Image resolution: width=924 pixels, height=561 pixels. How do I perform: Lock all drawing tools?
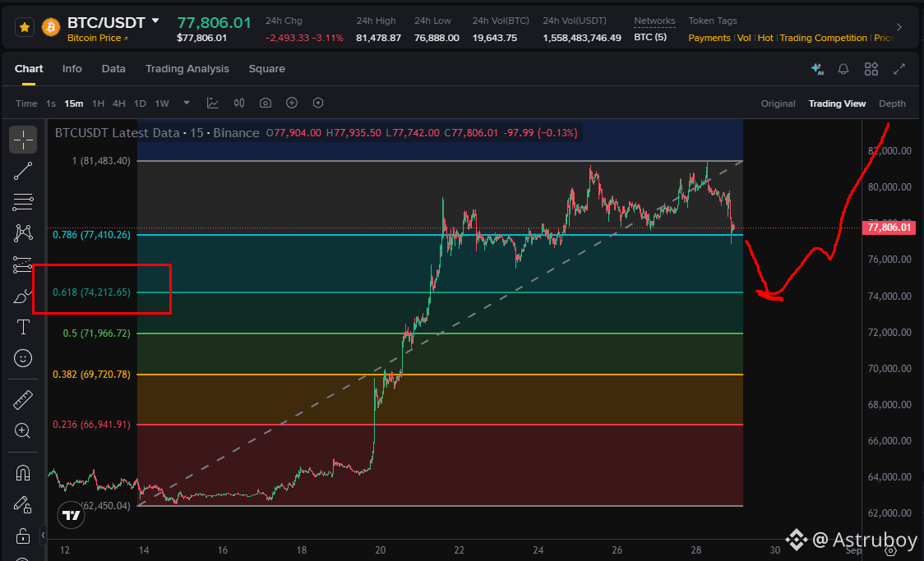coord(23,536)
